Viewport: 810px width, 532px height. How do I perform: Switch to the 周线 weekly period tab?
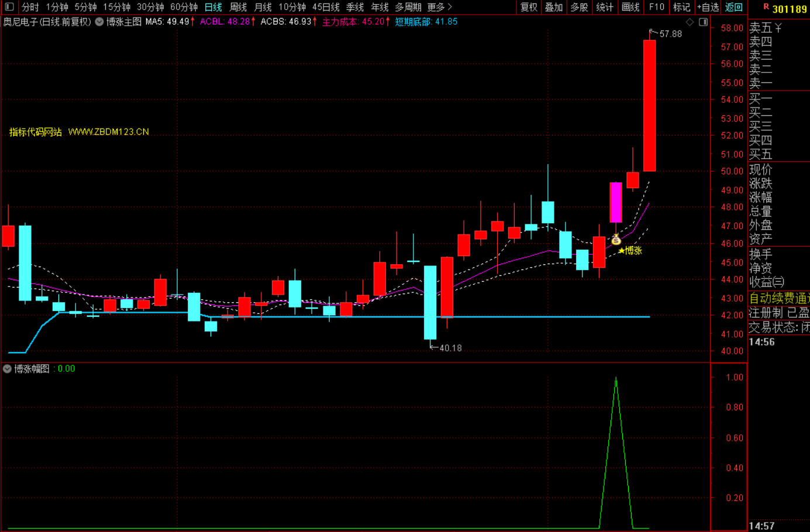[x=238, y=7]
